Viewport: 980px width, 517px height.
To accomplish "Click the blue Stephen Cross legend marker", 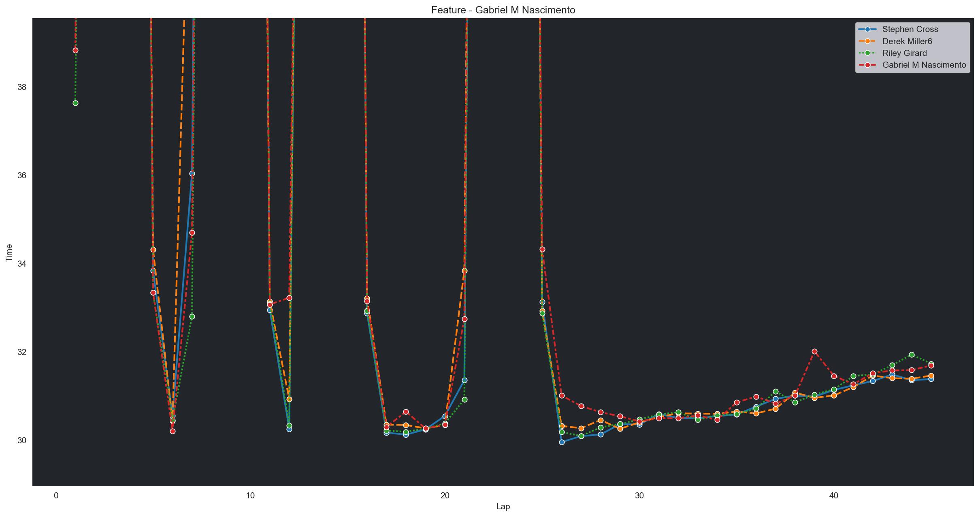I will coord(867,29).
